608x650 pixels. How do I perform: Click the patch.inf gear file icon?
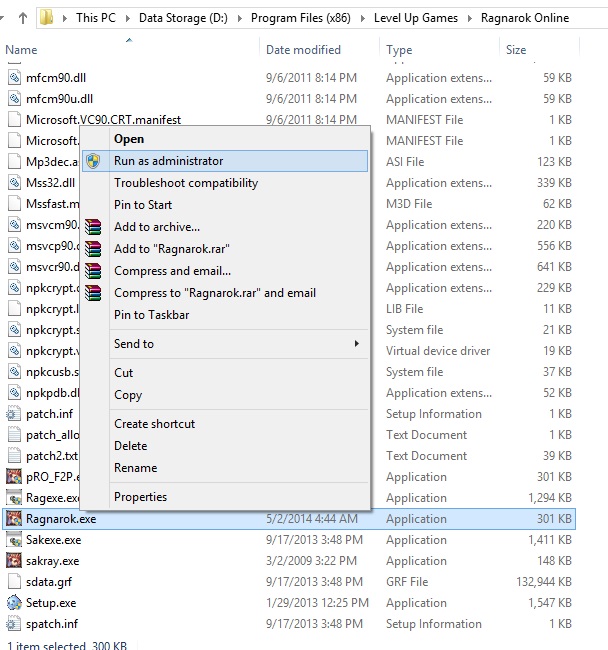click(x=14, y=414)
